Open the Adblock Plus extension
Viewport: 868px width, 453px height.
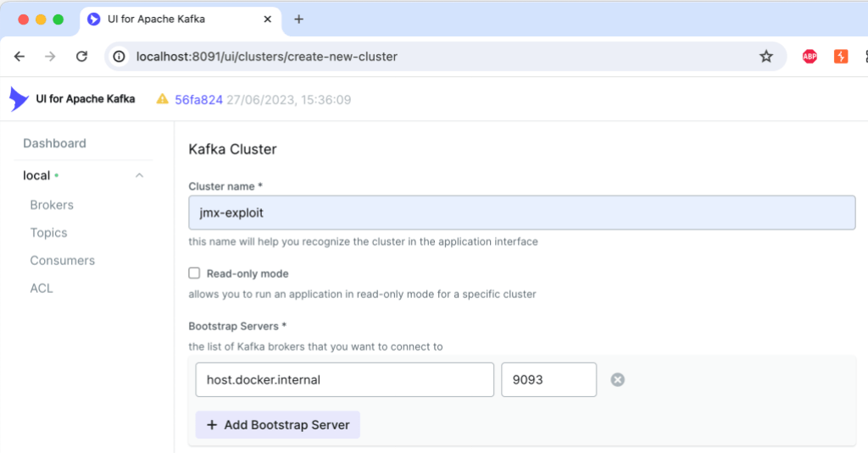click(x=810, y=57)
